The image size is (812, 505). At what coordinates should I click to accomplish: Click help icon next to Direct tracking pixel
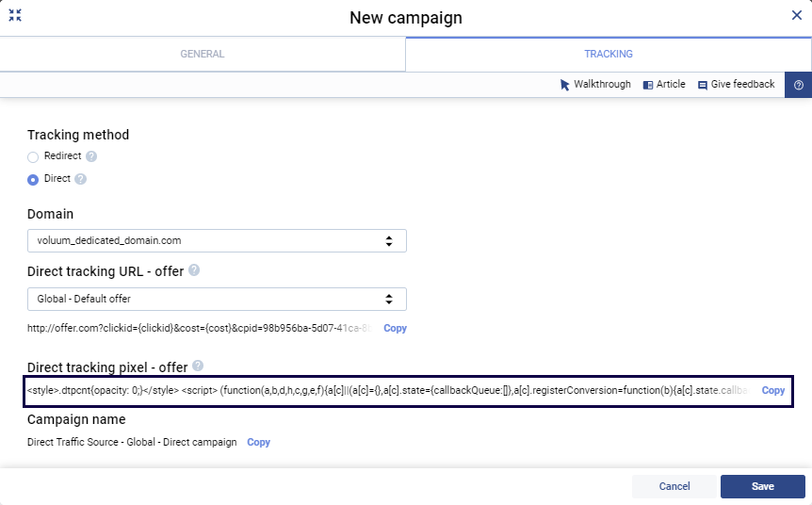click(x=198, y=366)
